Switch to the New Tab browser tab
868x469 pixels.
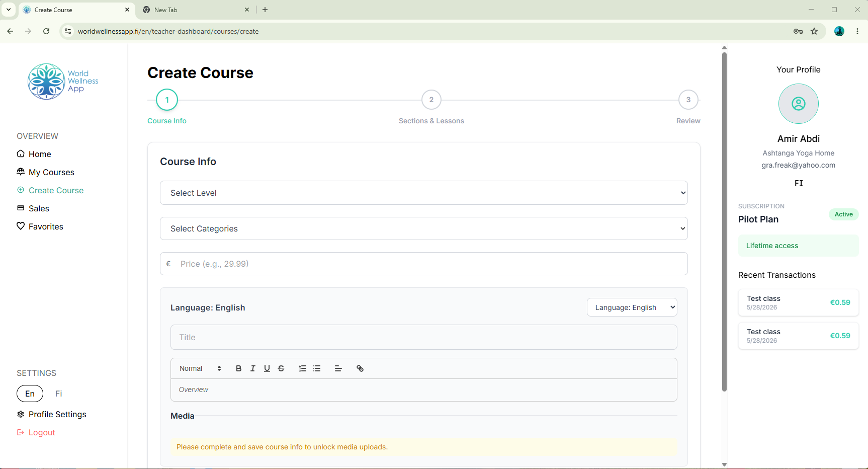196,10
